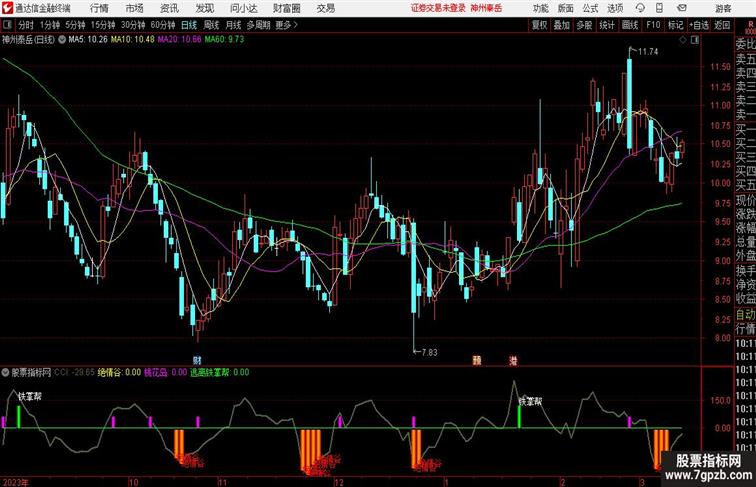This screenshot has width=756, height=487.
Task: Open the 问小达 menu
Action: coord(243,8)
